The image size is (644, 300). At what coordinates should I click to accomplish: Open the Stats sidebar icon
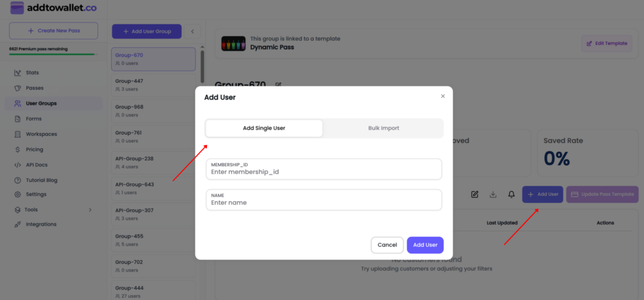pos(17,73)
